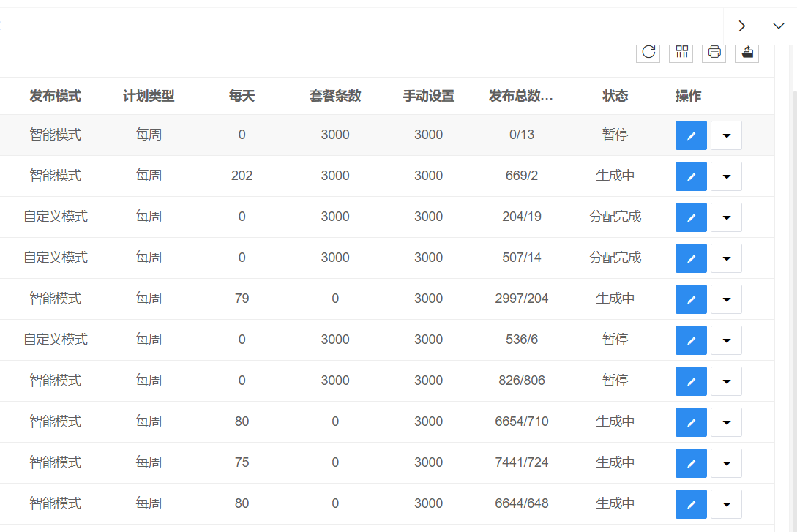Edit the row with 204/19 published
This screenshot has height=532, width=797.
[691, 217]
